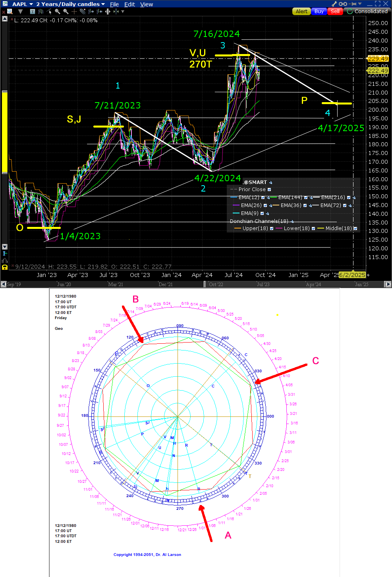This screenshot has height=577, width=392.
Task: Click the expand horizontal bars icon
Action: tap(108, 12)
